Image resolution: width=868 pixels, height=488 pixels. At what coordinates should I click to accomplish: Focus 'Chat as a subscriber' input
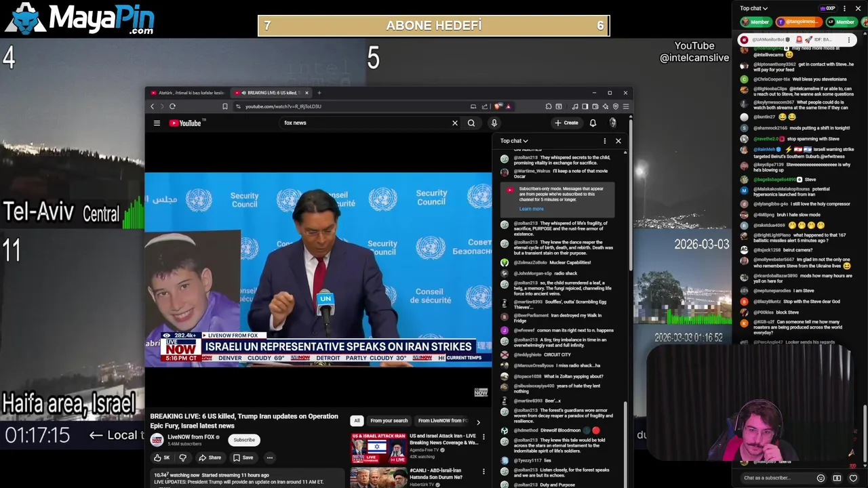[x=776, y=478]
